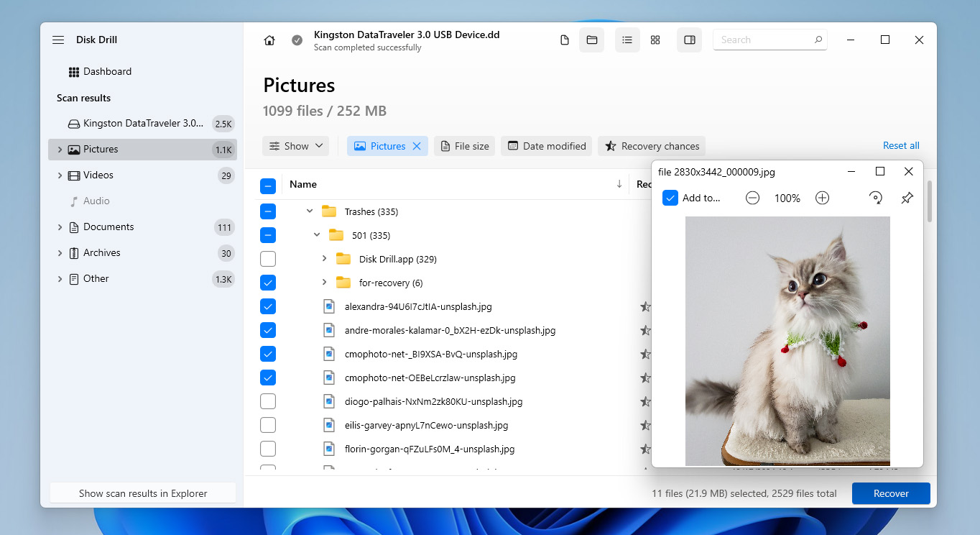Select Kingston DataTraveler 3.0 scan result
This screenshot has width=980, height=535.
point(142,124)
